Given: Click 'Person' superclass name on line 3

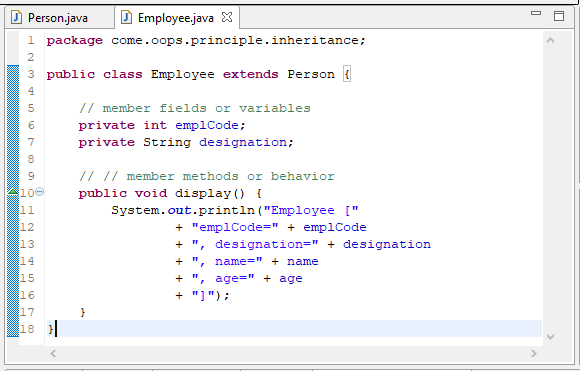Looking at the screenshot, I should [311, 74].
